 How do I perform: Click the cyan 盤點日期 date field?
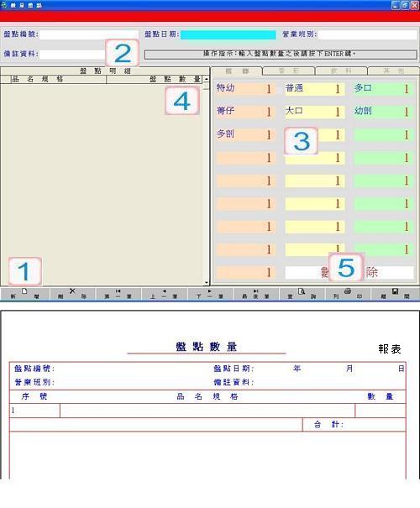228,34
